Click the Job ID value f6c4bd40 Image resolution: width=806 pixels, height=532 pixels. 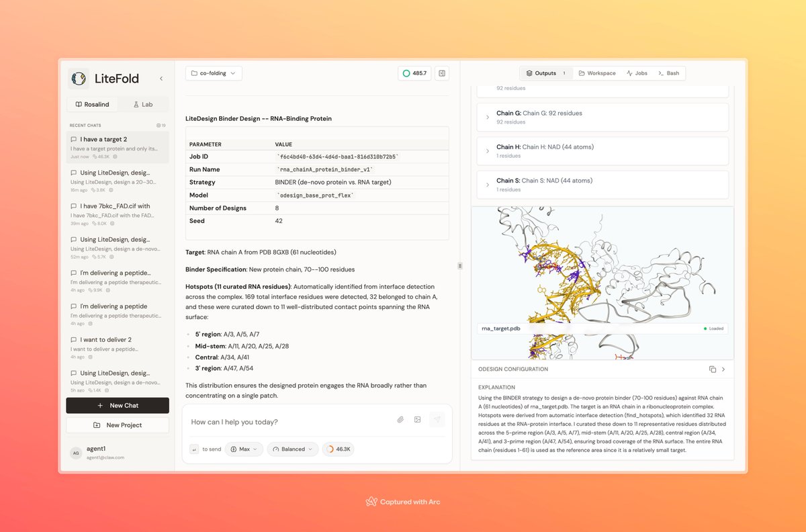click(338, 157)
